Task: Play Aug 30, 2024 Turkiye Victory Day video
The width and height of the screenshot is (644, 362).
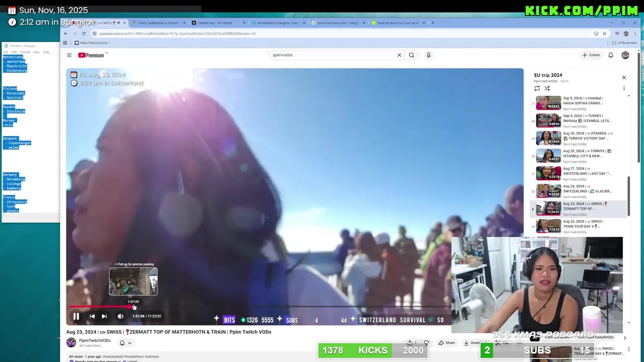Action: point(579,138)
